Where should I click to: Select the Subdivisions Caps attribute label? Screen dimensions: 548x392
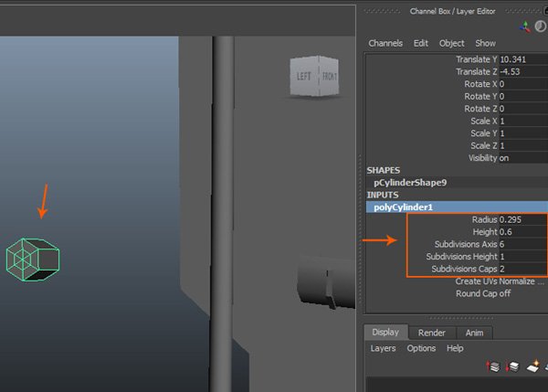(x=464, y=269)
